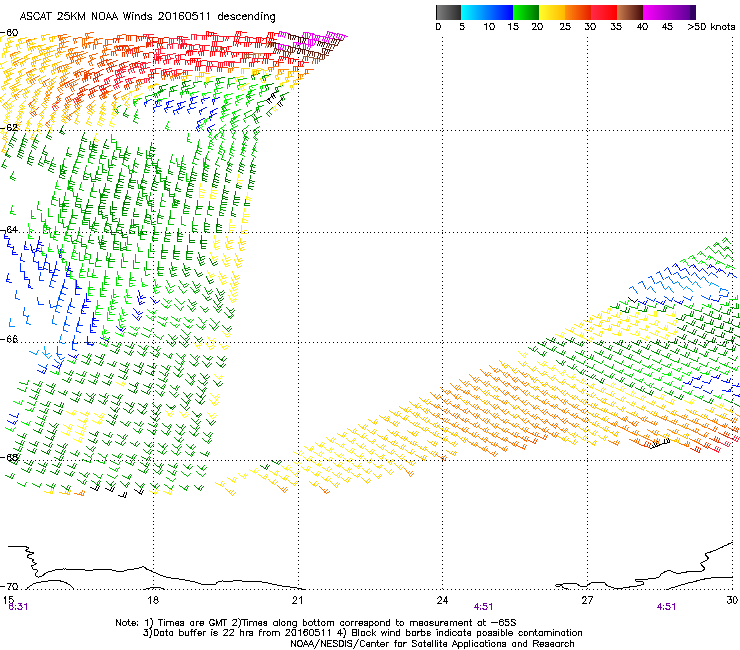Click the '21' longitude label on the bottom axis

297,600
